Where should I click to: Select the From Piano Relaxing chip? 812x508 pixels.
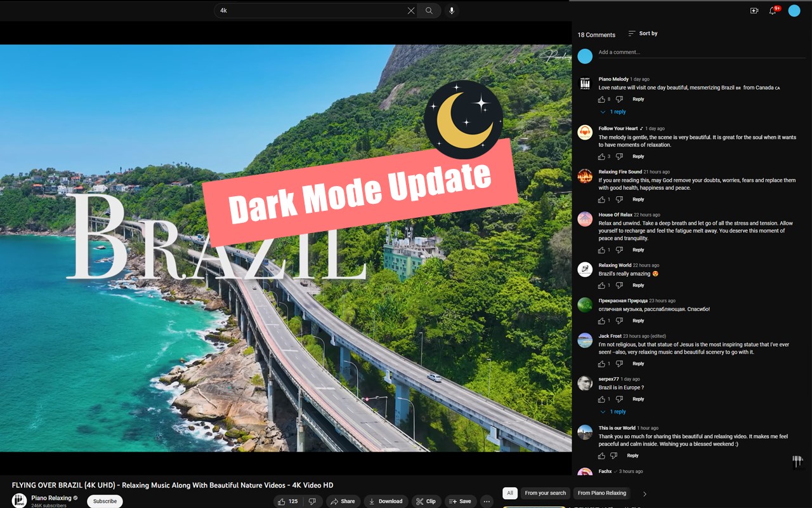pos(602,493)
